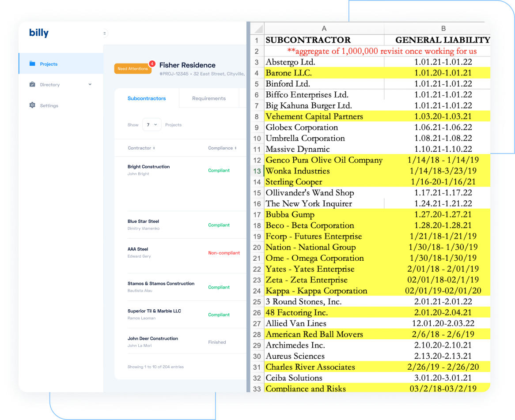
Task: Switch to the Requirements tab
Action: click(x=209, y=98)
